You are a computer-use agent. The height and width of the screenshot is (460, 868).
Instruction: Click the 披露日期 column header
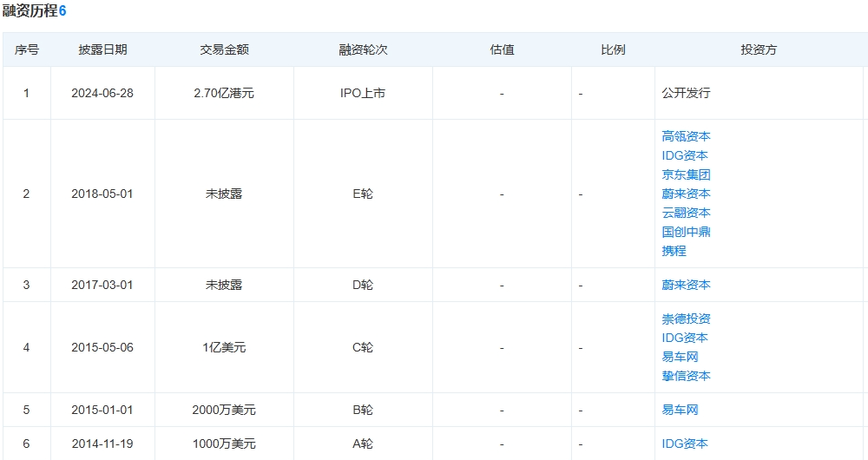click(x=103, y=49)
